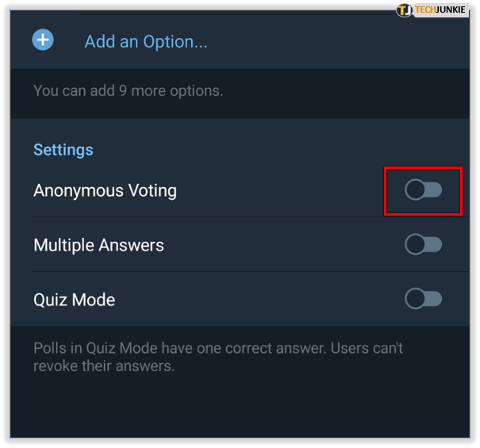Tap the "Add an Option..." text
This screenshot has height=448, width=480.
[146, 41]
